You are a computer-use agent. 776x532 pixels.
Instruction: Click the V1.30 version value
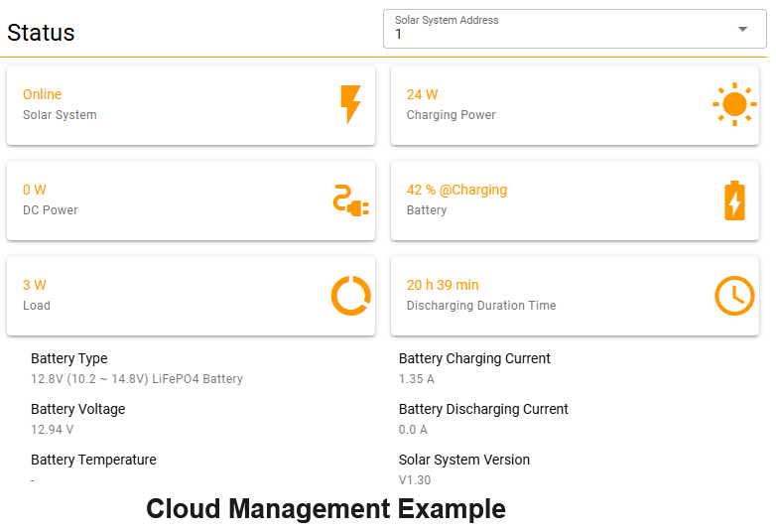(415, 480)
